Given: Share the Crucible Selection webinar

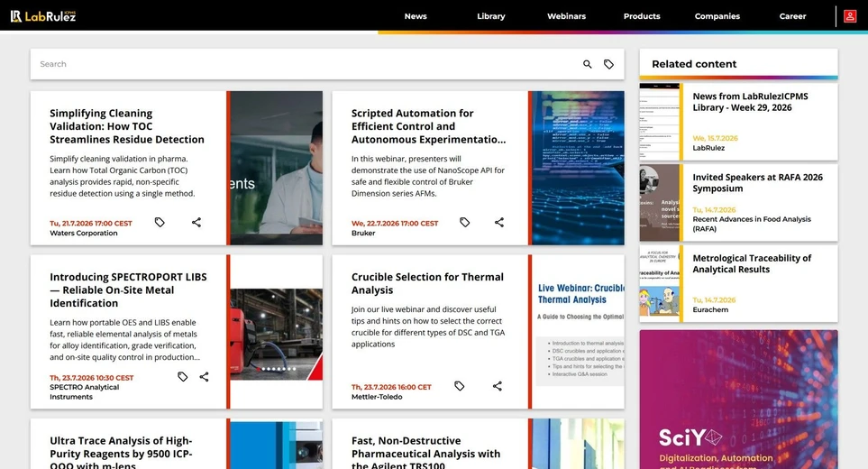Looking at the screenshot, I should pyautogui.click(x=498, y=386).
